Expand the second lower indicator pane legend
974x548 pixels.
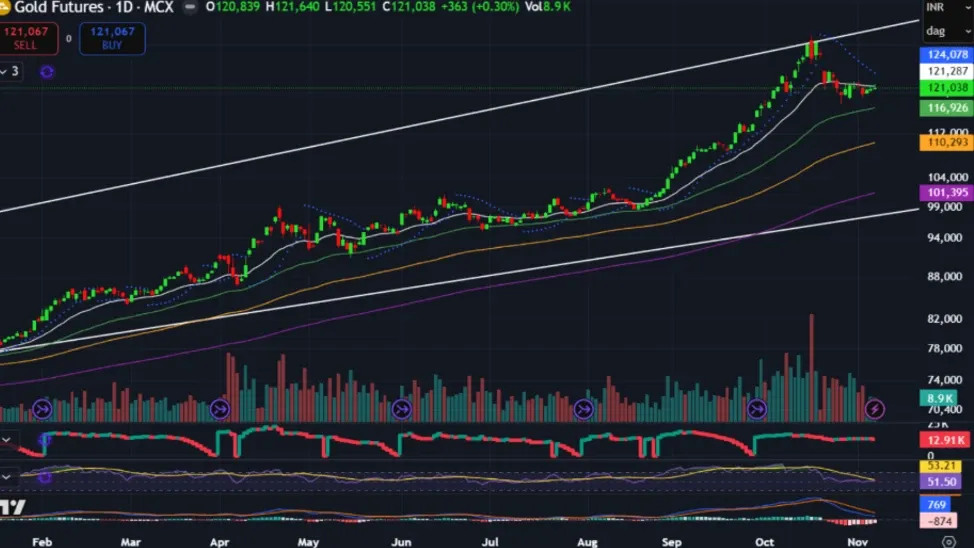pos(7,477)
